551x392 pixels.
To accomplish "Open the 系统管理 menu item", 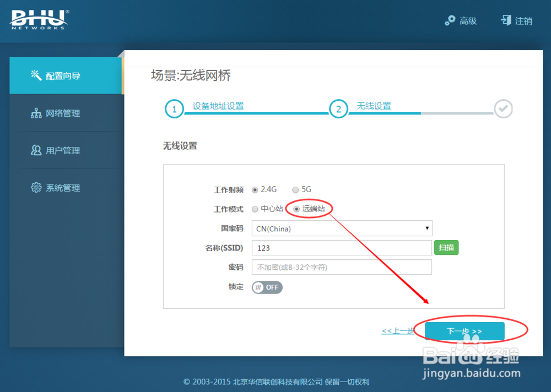I will pos(66,188).
